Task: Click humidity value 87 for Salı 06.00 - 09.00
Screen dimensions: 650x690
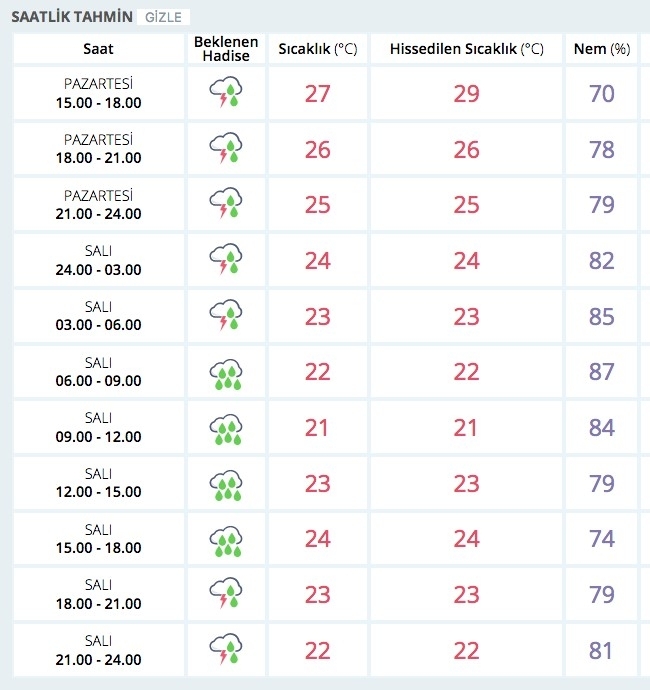Action: (x=601, y=372)
